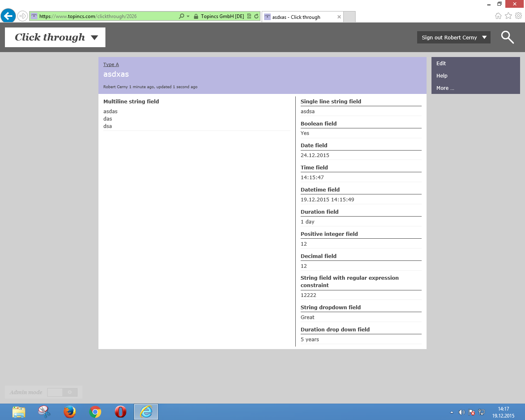Toggle the Admin mode switch
This screenshot has height=420, width=525.
click(62, 393)
